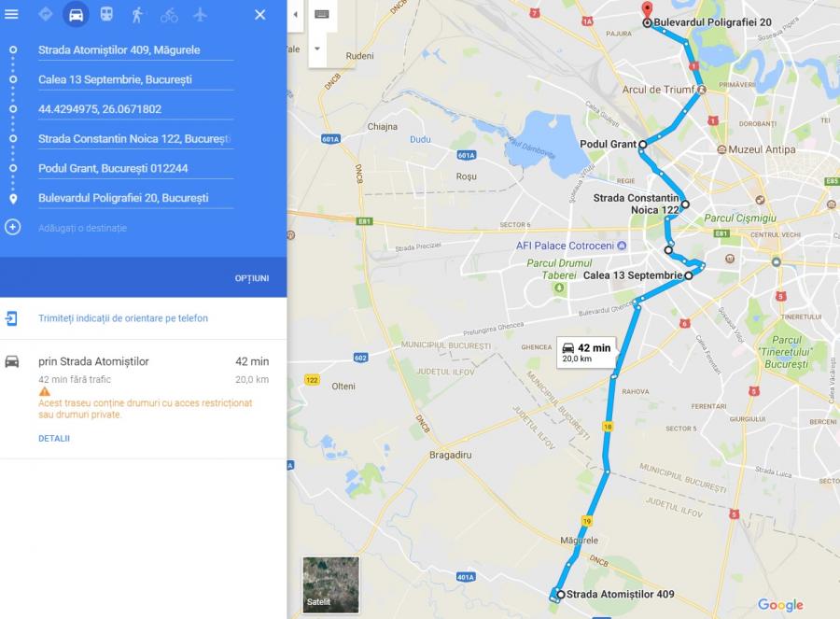Image resolution: width=840 pixels, height=619 pixels.
Task: Expand the input tools dropdown arrow
Action: coord(317,49)
